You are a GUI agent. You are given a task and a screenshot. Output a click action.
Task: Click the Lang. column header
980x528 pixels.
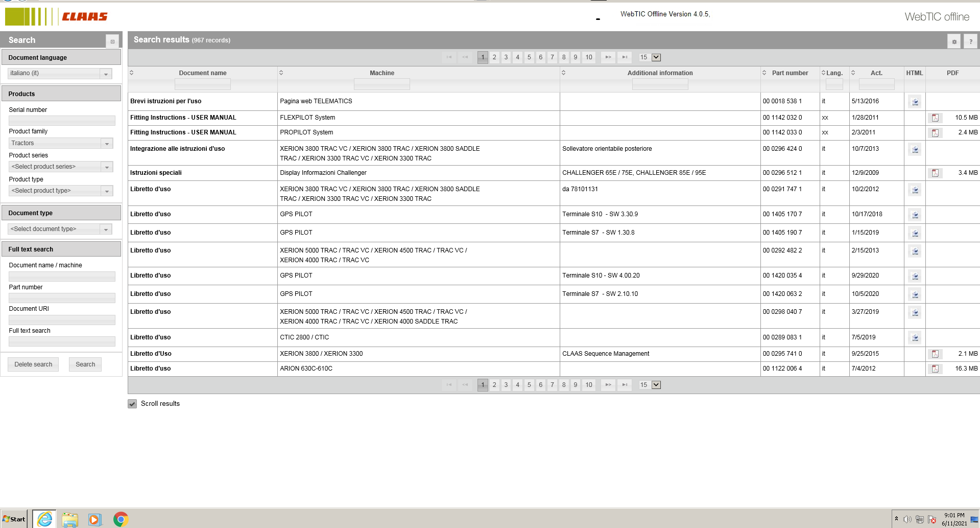[x=834, y=73]
